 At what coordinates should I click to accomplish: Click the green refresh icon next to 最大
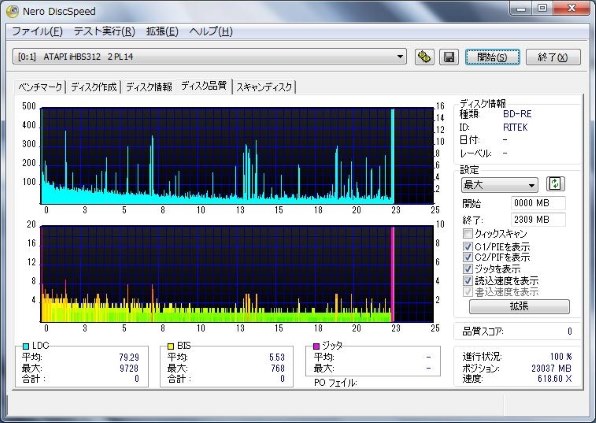[555, 184]
